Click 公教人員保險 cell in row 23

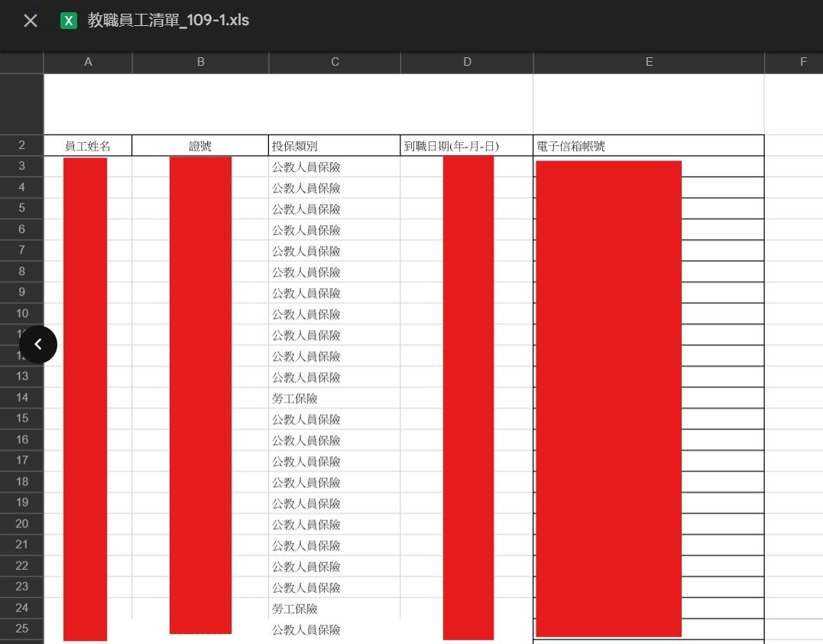(335, 587)
